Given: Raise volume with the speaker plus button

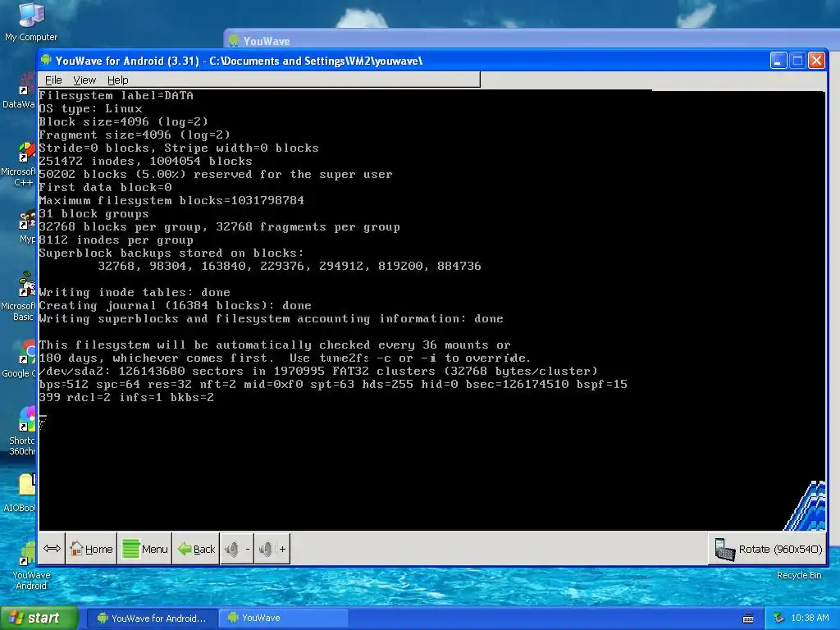Looking at the screenshot, I should point(272,549).
